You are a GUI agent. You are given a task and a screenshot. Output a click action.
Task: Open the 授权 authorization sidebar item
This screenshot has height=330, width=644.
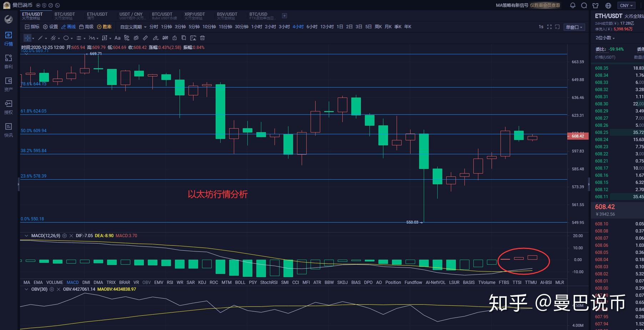[9, 107]
